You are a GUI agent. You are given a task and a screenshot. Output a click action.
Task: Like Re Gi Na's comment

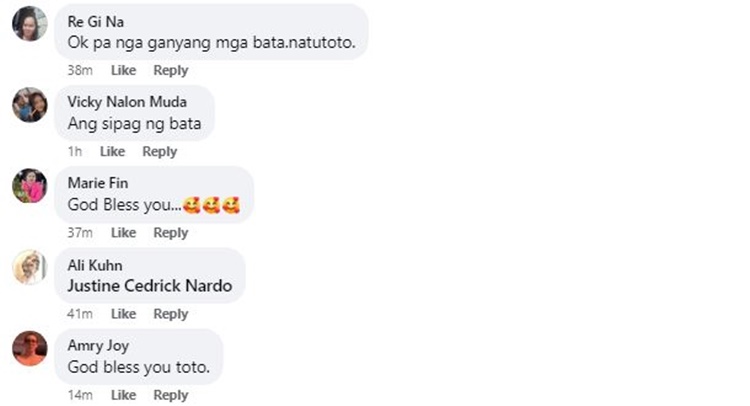[123, 70]
